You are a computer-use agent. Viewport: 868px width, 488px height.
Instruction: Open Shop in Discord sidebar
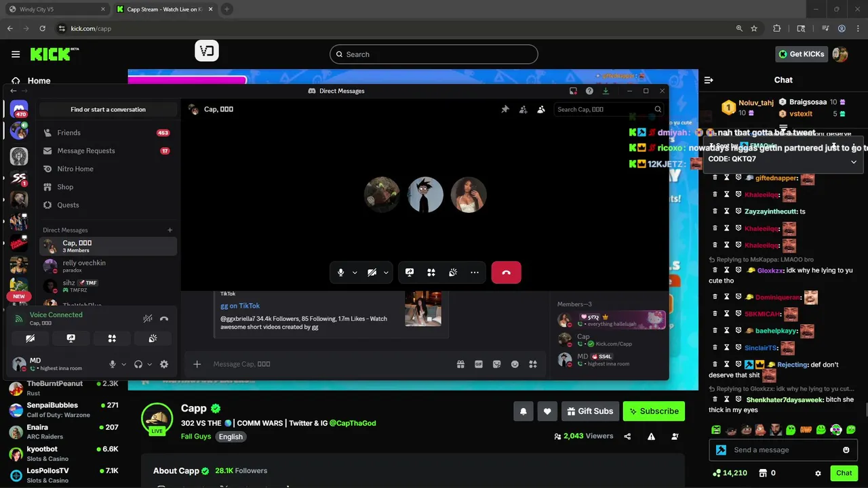click(x=108, y=187)
